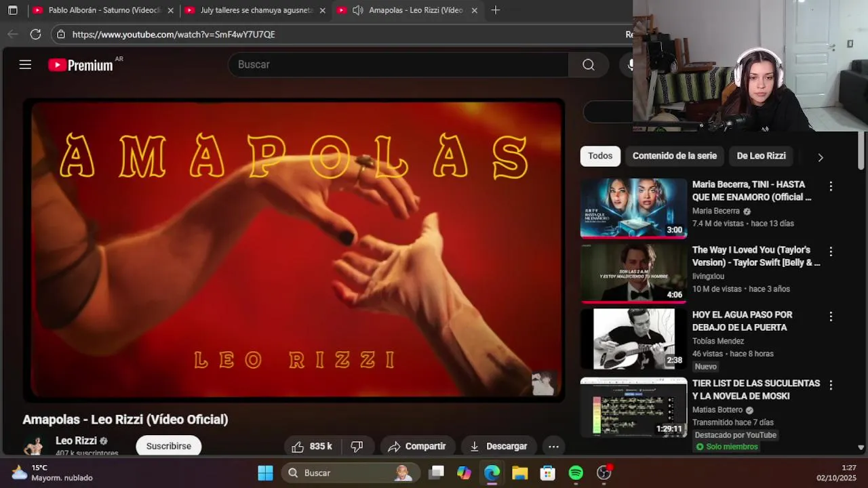
Task: Click the Tobías Mendez channel name
Action: [718, 341]
